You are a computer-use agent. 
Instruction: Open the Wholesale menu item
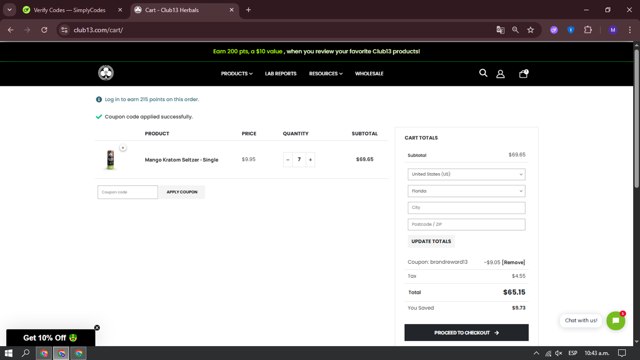pos(369,73)
